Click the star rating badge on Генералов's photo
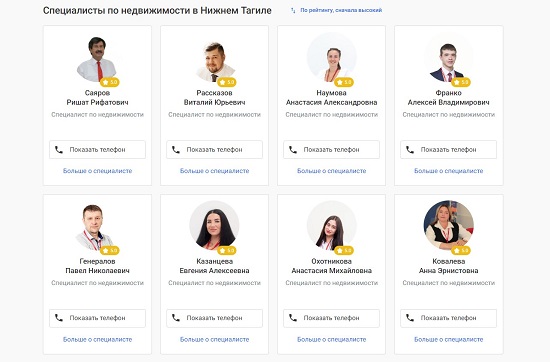This screenshot has width=550, height=362. pos(110,250)
